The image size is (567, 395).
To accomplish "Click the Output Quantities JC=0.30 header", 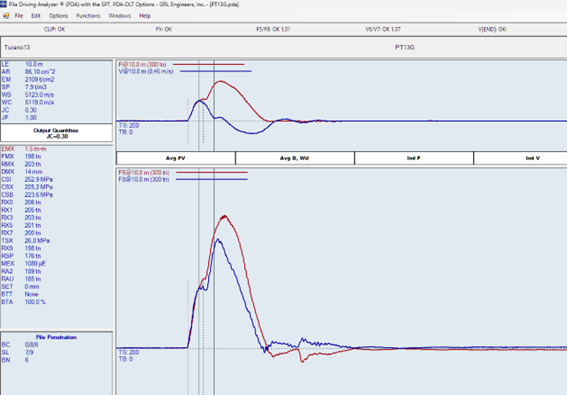I will [56, 133].
